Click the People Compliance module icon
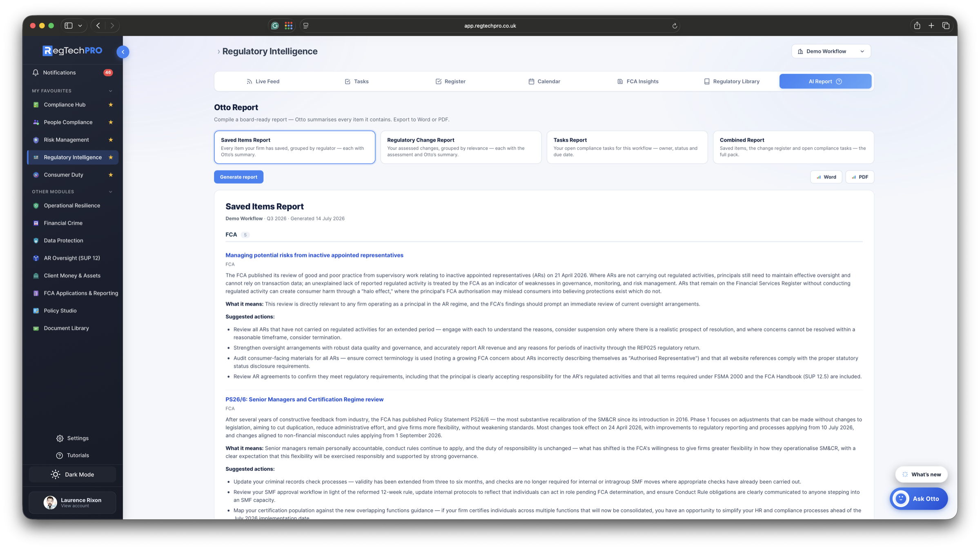Image resolution: width=980 pixels, height=549 pixels. tap(36, 122)
